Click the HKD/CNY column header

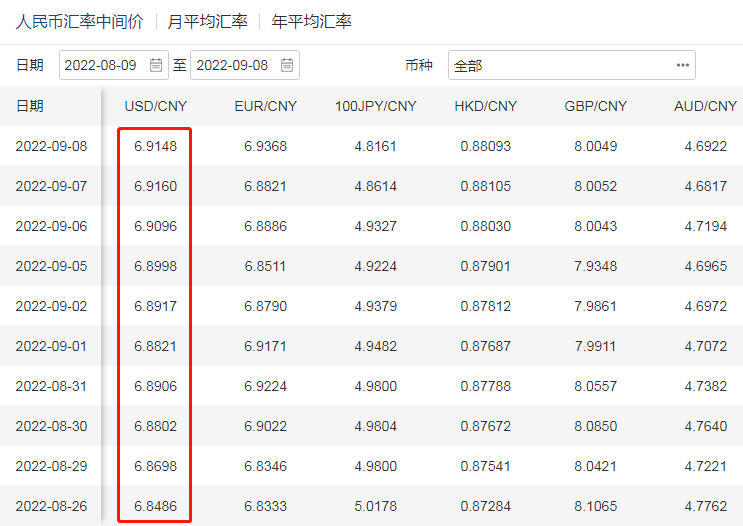pos(485,106)
